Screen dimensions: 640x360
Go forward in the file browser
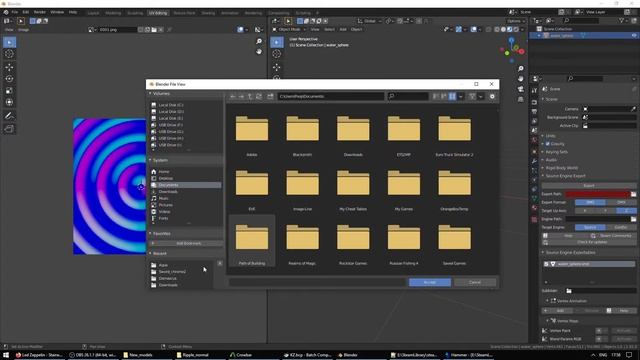[241, 96]
